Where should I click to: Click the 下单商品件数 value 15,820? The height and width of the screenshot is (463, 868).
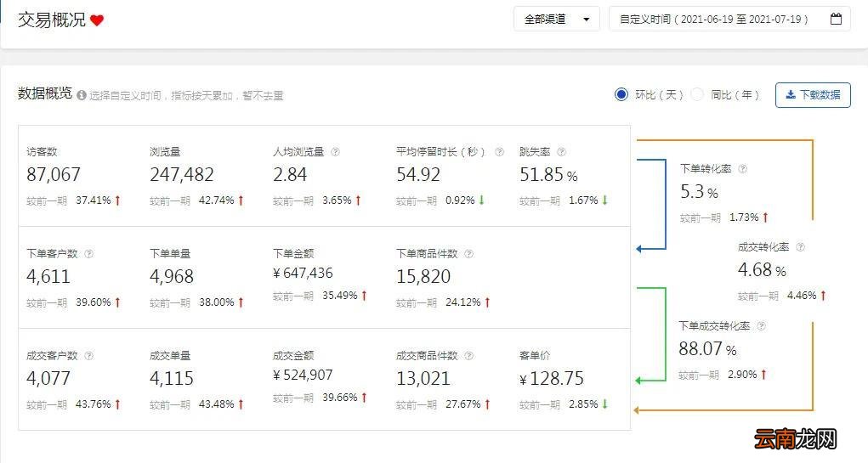[x=423, y=277]
